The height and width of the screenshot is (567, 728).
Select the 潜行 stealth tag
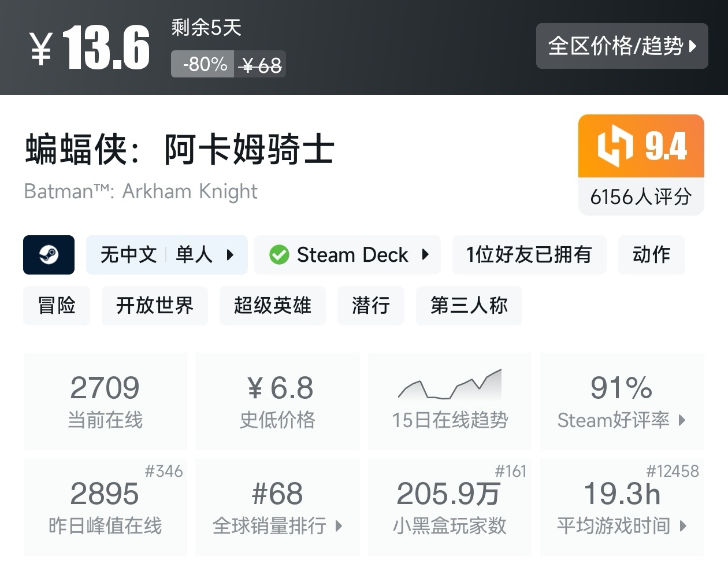pyautogui.click(x=371, y=306)
